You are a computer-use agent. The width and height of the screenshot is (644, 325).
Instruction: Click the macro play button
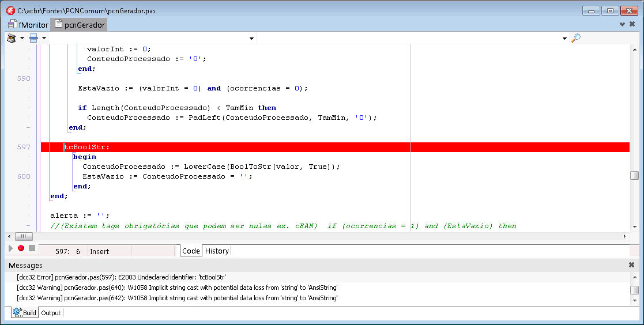pyautogui.click(x=11, y=248)
